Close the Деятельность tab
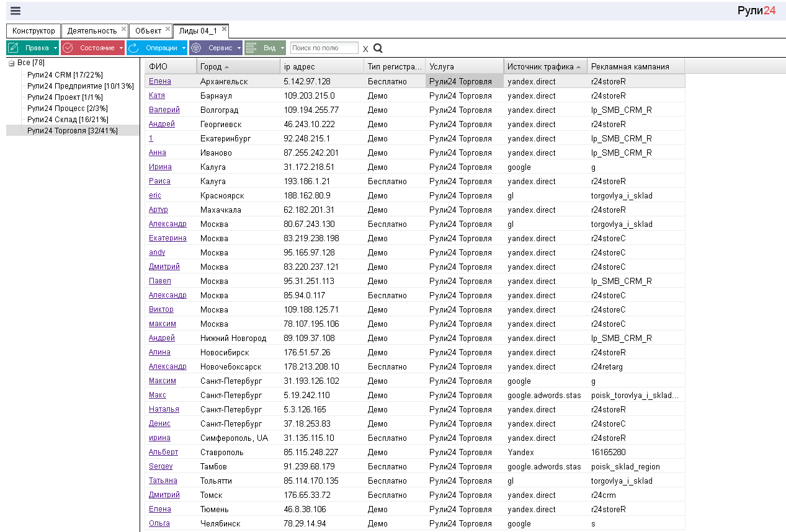Image resolution: width=786 pixels, height=532 pixels. click(123, 29)
